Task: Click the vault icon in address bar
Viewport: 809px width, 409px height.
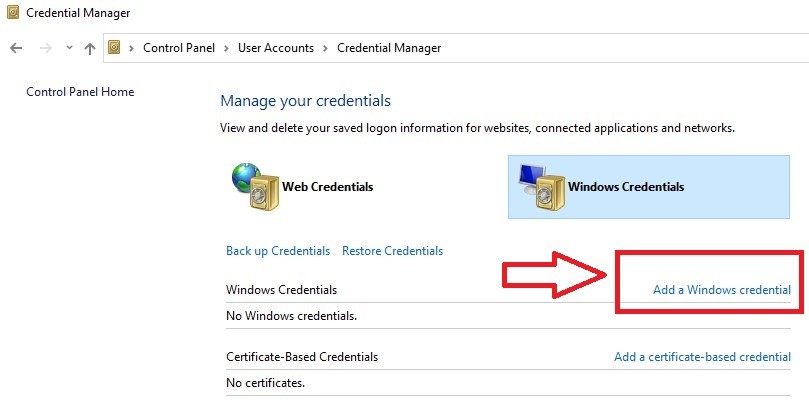Action: point(114,48)
